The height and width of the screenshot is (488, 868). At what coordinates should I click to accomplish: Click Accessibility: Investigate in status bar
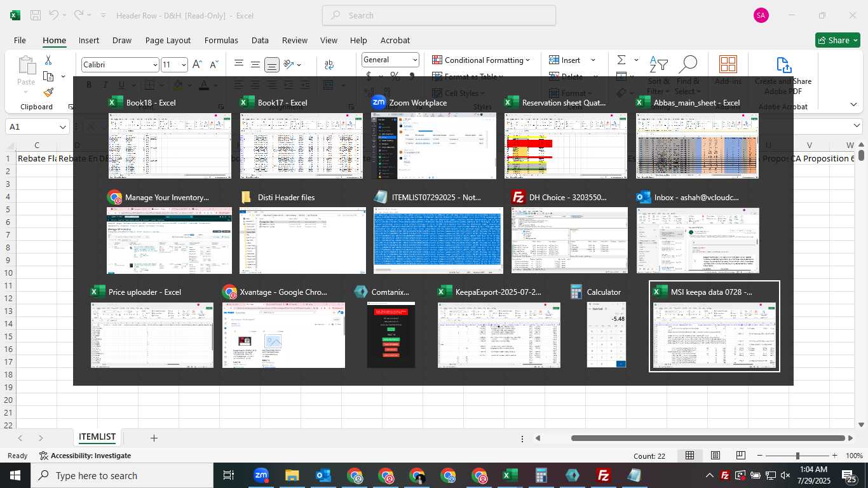click(x=85, y=456)
